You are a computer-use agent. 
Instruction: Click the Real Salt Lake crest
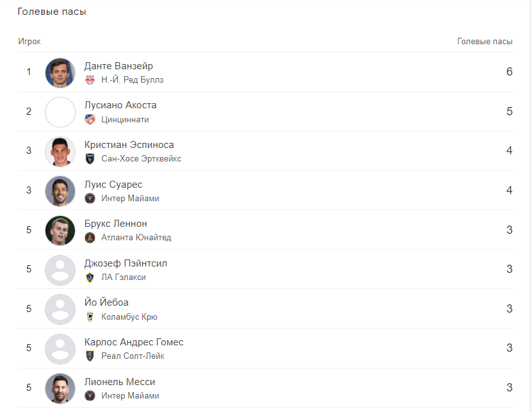90,356
